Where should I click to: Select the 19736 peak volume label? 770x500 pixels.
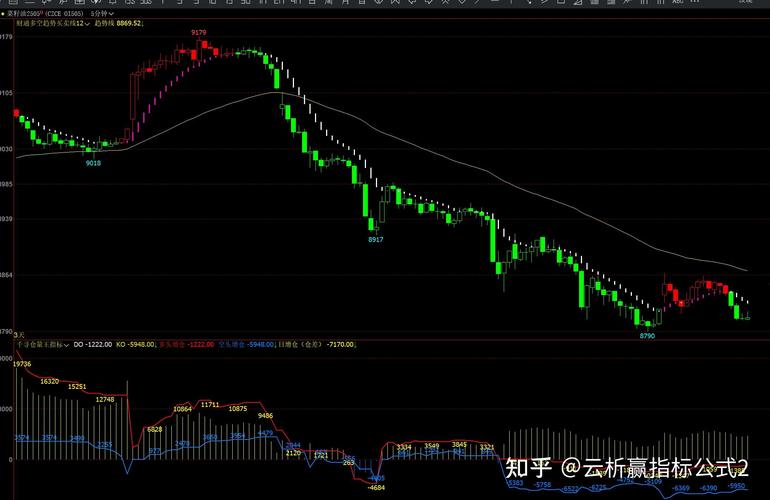click(x=21, y=364)
